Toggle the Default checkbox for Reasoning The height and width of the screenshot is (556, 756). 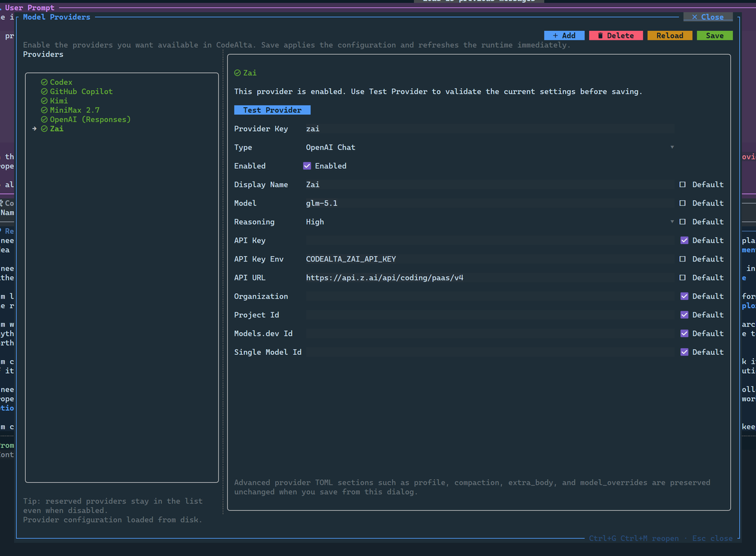(x=683, y=222)
